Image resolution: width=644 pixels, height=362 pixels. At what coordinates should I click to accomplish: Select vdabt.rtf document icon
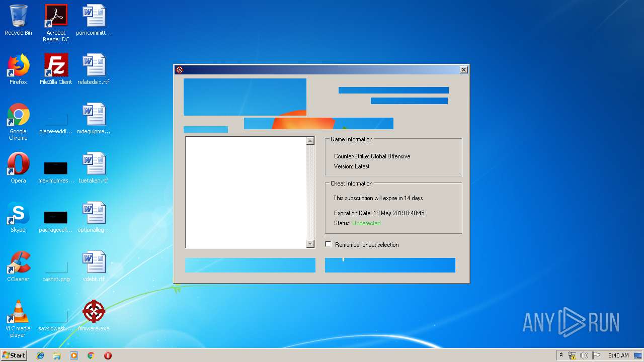pyautogui.click(x=94, y=267)
